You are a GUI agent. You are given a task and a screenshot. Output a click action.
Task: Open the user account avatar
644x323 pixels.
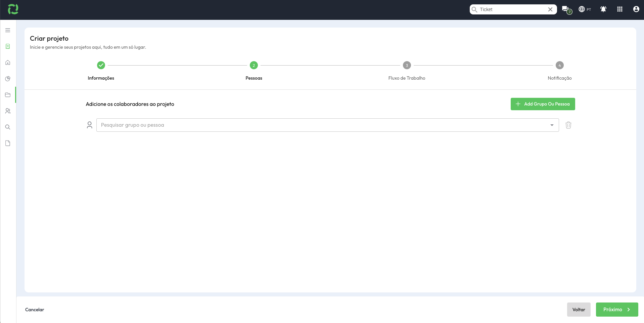[x=636, y=9]
